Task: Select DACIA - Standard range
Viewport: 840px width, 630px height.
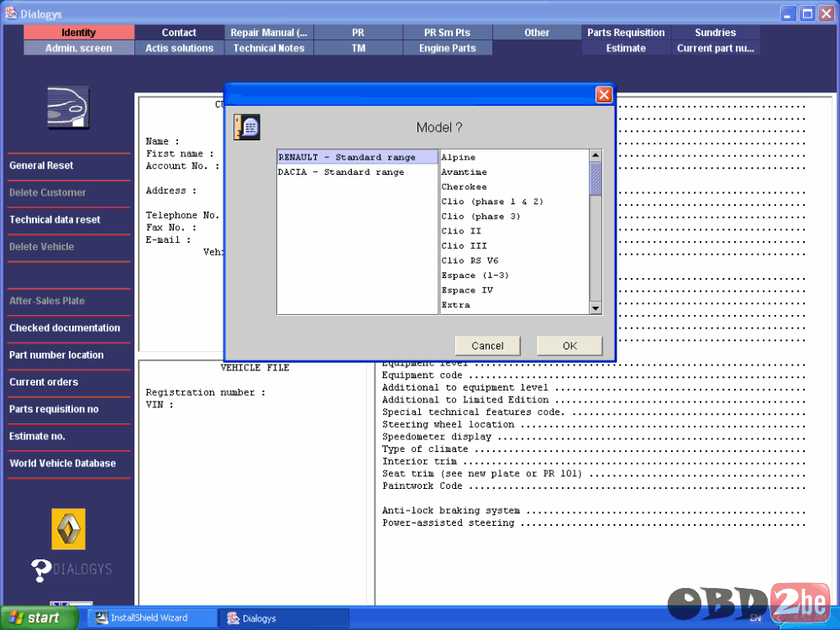Action: coord(357,172)
